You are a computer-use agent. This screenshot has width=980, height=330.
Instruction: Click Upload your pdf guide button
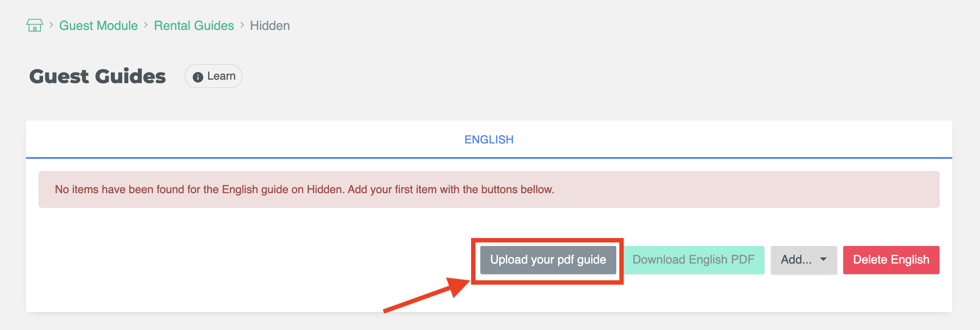coord(548,260)
